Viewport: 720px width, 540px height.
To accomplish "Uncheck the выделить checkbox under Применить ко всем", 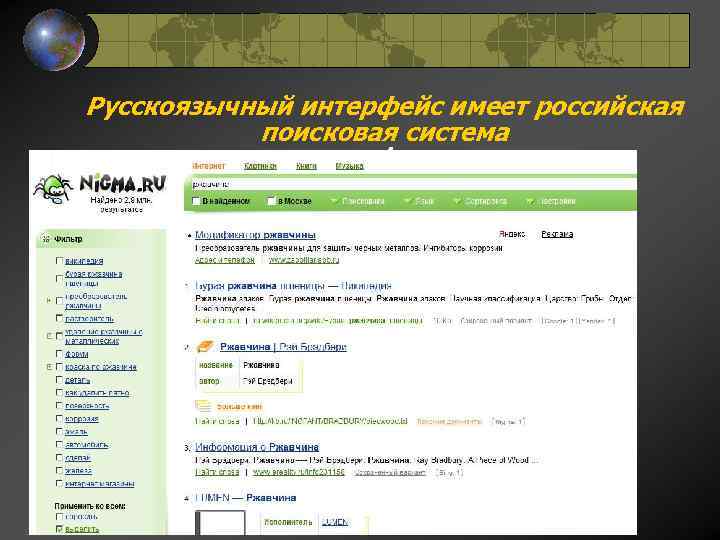I will tap(59, 529).
